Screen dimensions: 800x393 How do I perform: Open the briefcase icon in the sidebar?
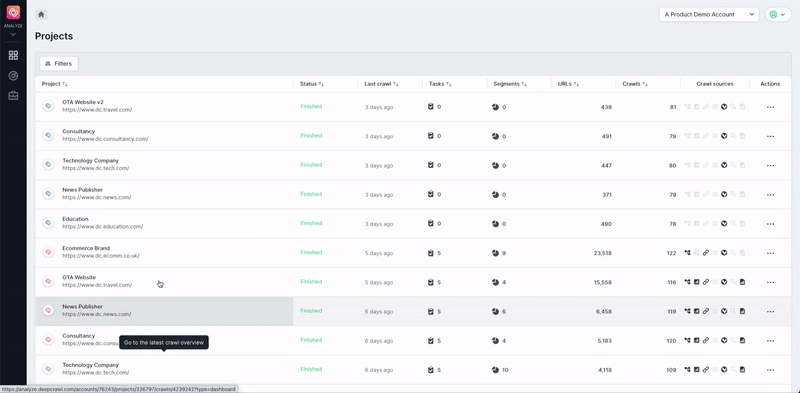pyautogui.click(x=13, y=95)
